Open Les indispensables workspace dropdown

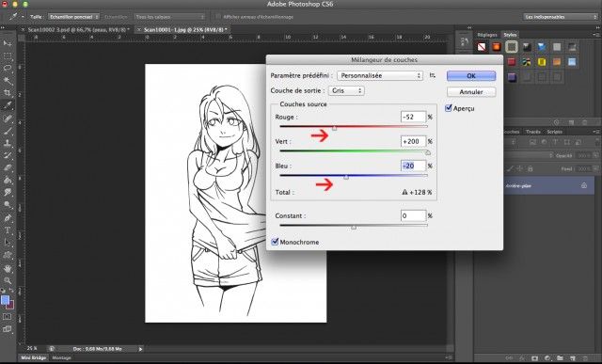pyautogui.click(x=561, y=17)
